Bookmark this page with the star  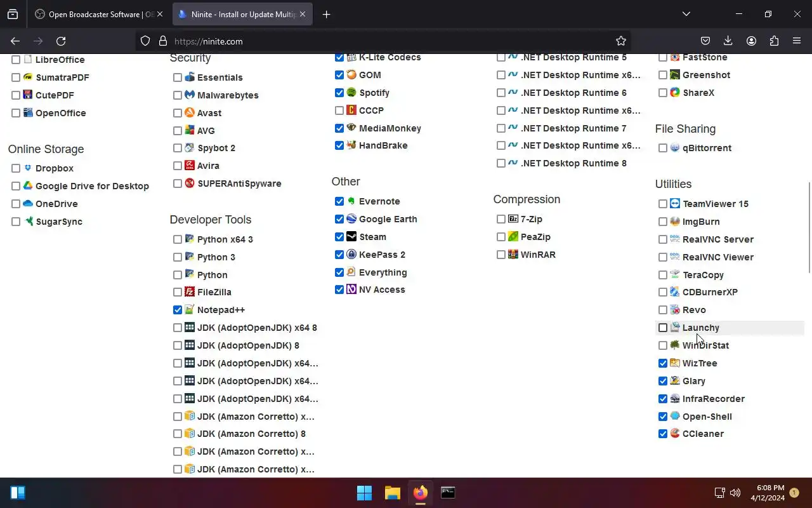coord(621,41)
